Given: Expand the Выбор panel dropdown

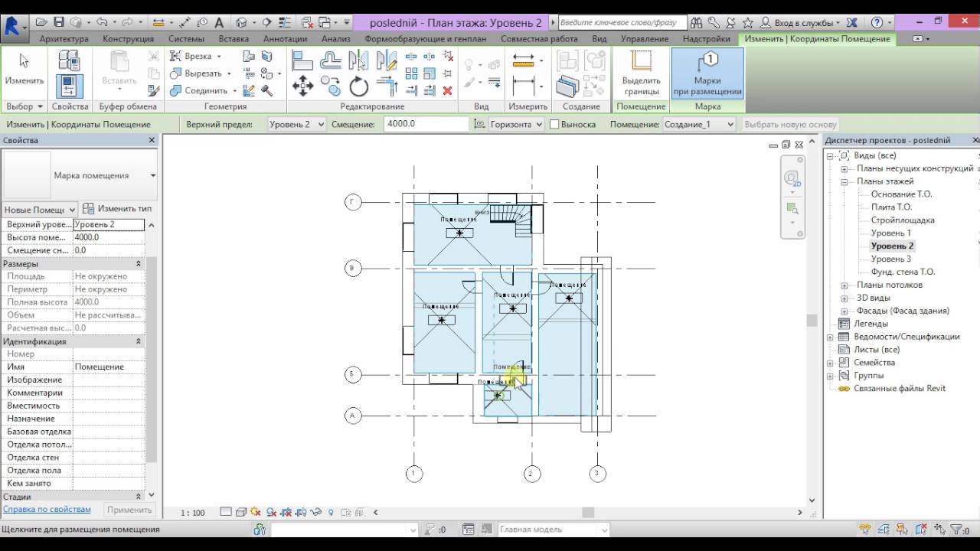Looking at the screenshot, I should (24, 106).
